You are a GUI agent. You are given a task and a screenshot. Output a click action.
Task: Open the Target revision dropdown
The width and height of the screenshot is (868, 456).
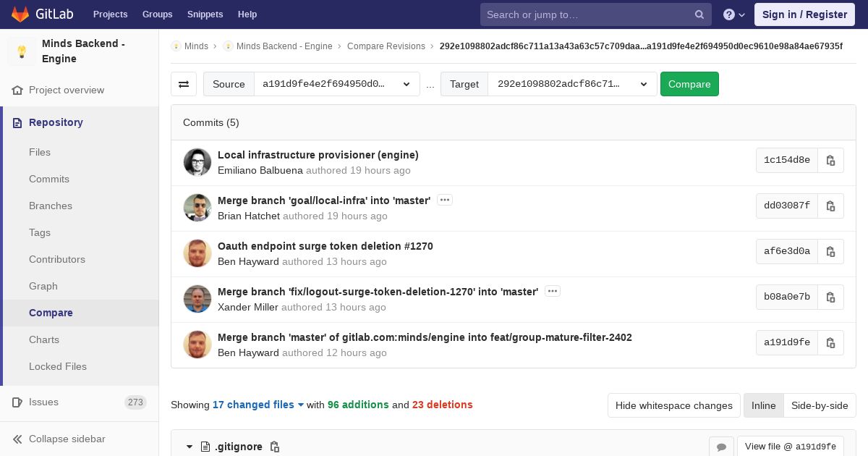(571, 84)
